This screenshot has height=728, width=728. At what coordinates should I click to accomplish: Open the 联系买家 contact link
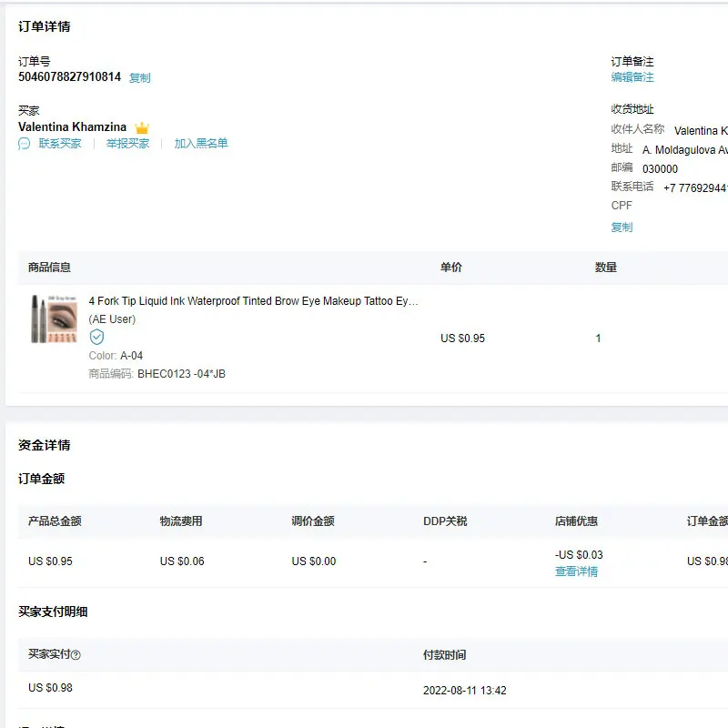pyautogui.click(x=60, y=144)
